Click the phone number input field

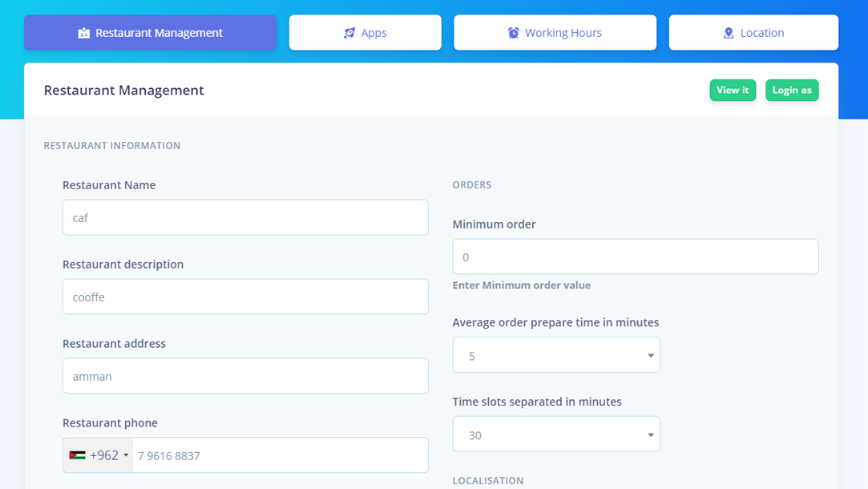(x=280, y=455)
